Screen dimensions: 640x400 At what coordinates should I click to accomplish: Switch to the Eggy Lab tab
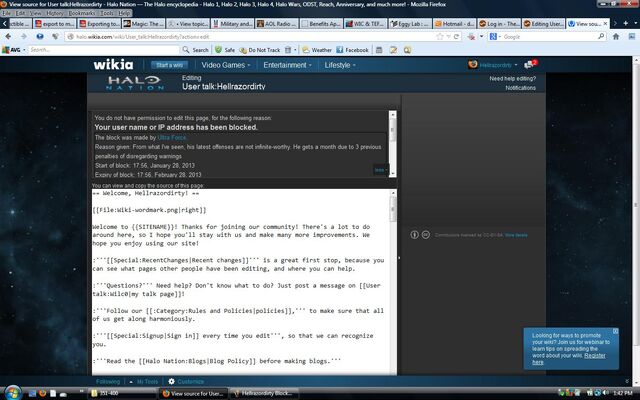[409, 24]
